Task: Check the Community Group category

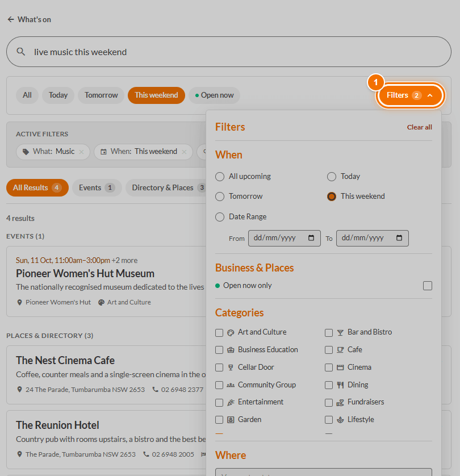Action: pyautogui.click(x=219, y=385)
